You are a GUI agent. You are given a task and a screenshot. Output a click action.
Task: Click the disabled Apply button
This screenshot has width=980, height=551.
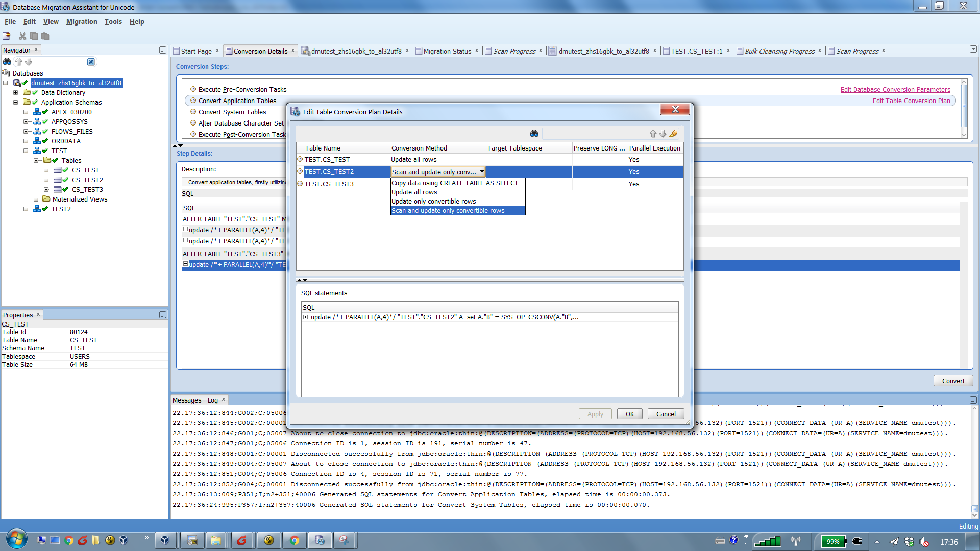tap(595, 414)
